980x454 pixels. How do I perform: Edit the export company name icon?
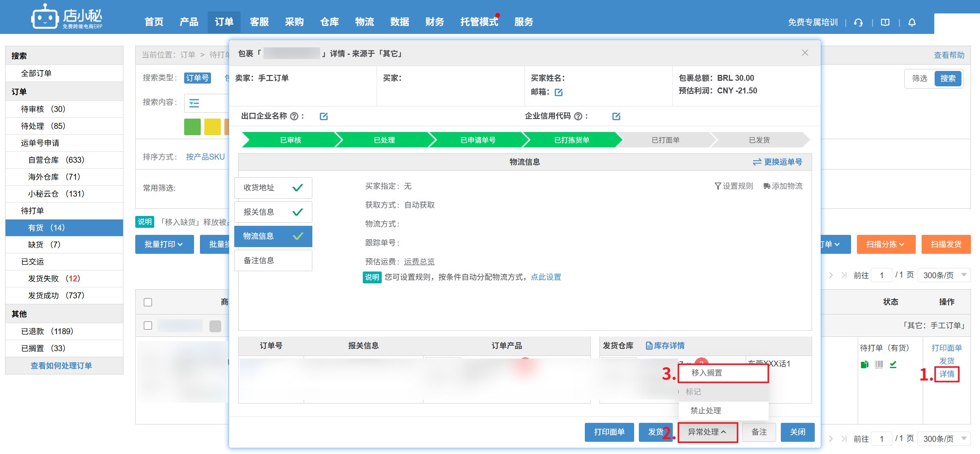[323, 116]
